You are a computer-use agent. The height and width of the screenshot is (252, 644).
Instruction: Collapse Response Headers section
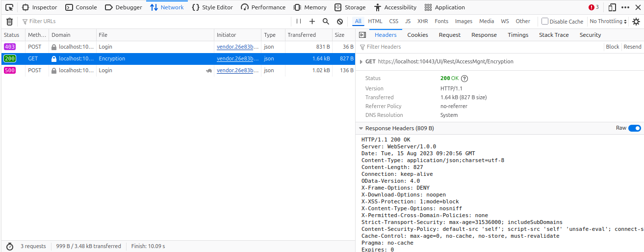pos(361,129)
